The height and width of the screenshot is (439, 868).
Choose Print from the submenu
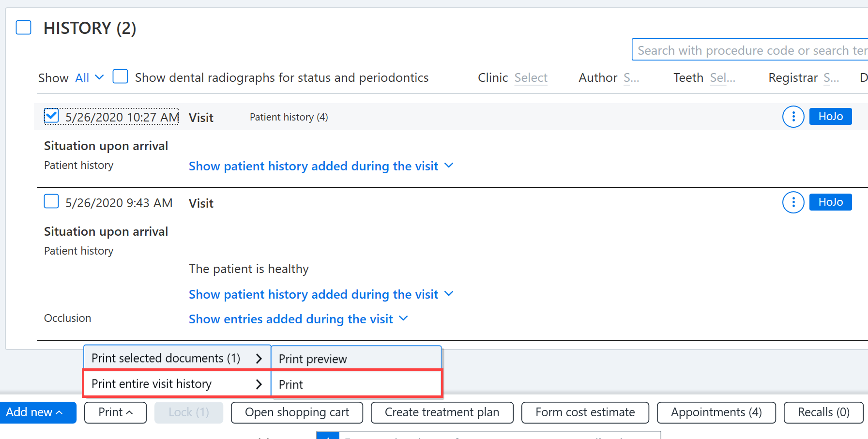pos(356,384)
